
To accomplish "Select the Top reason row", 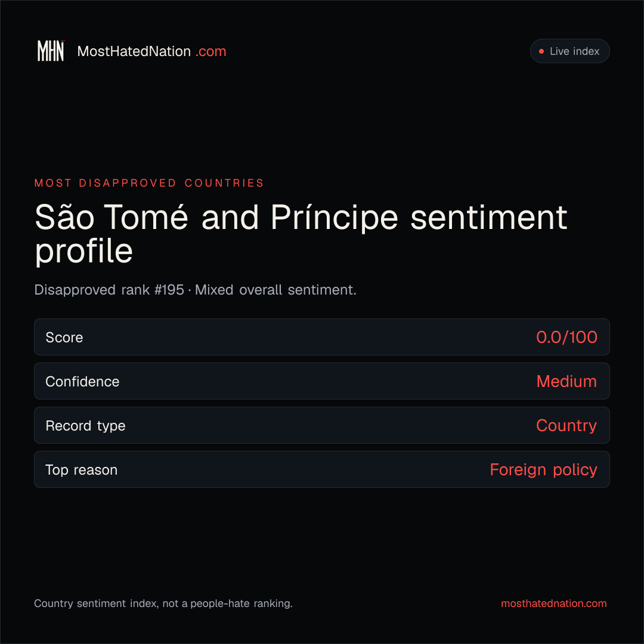I will [x=322, y=469].
